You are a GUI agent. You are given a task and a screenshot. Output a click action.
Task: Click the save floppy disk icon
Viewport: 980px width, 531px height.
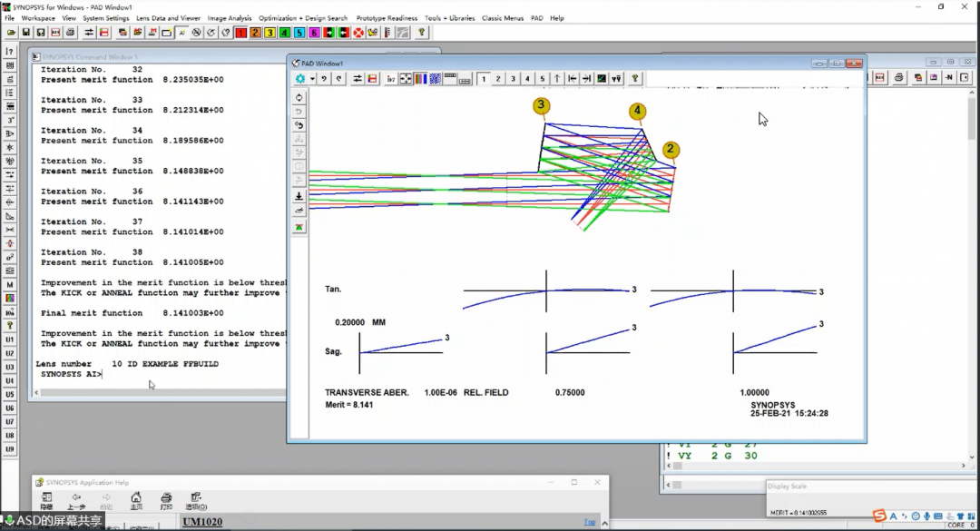[x=26, y=33]
